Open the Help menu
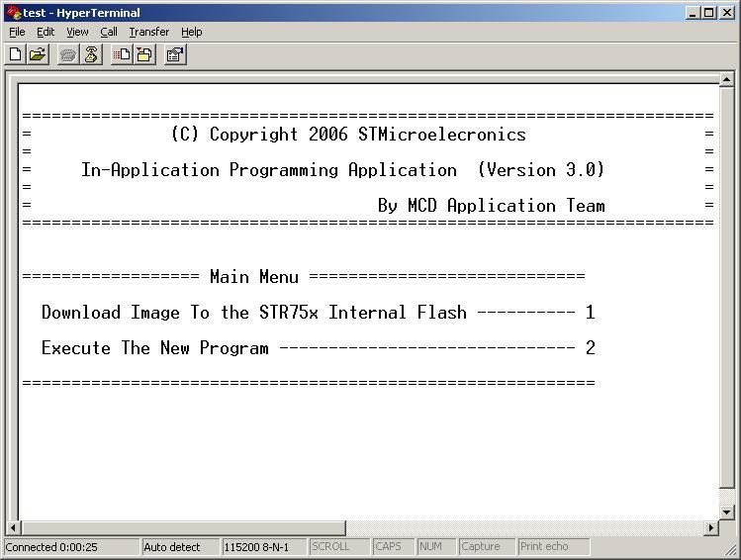 191,32
